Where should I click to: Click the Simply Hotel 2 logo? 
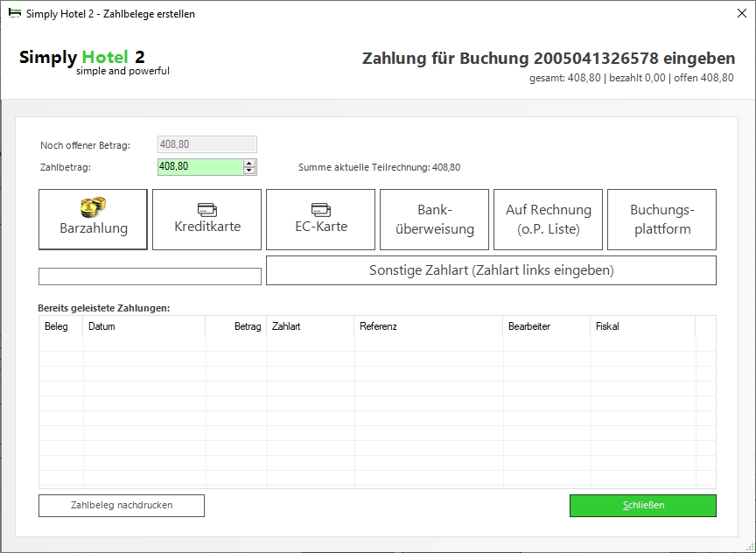tap(94, 63)
